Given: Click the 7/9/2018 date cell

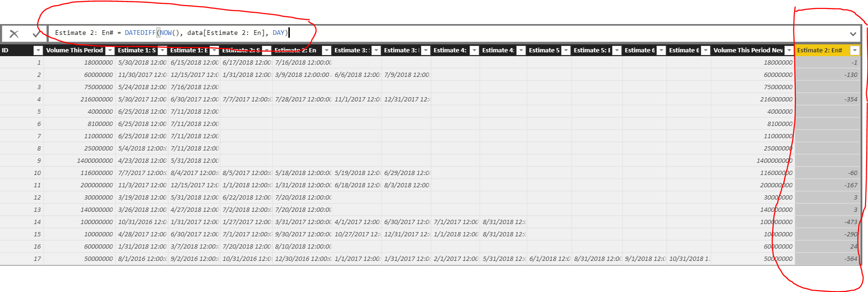Looking at the screenshot, I should pos(406,75).
